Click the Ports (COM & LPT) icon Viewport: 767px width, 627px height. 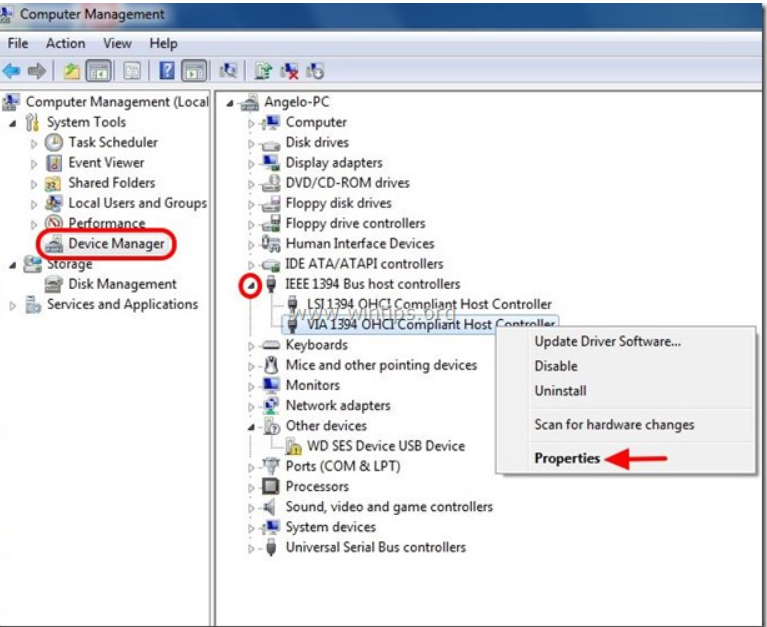pyautogui.click(x=271, y=465)
